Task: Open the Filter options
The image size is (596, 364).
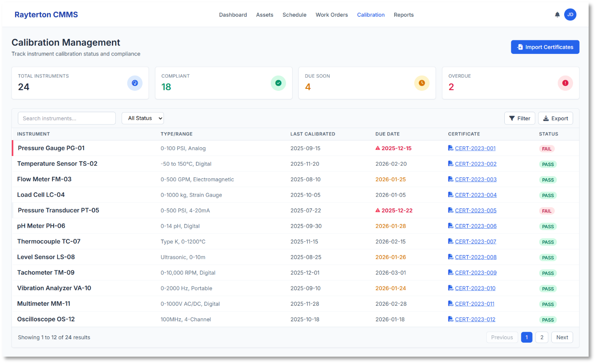Action: 519,118
